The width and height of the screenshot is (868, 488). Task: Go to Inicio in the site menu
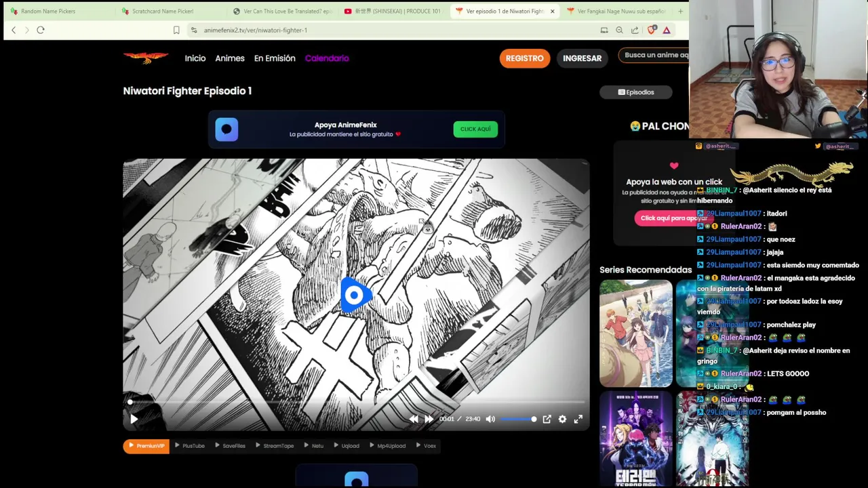(x=195, y=58)
